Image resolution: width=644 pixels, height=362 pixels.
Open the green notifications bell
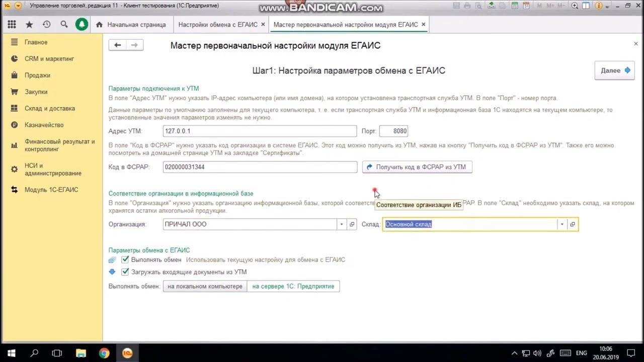[82, 24]
